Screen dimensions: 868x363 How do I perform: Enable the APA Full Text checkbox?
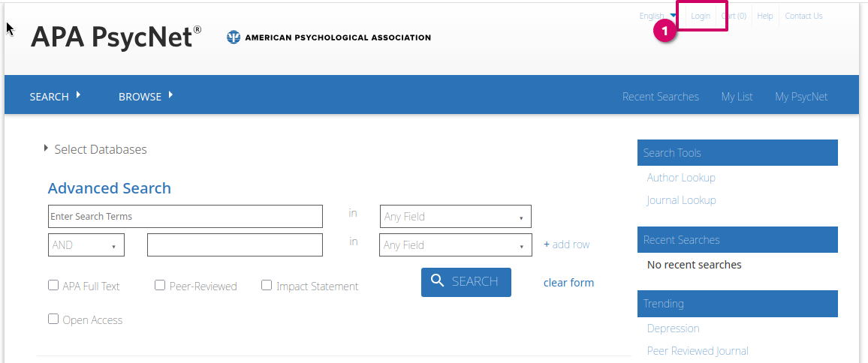[x=53, y=285]
